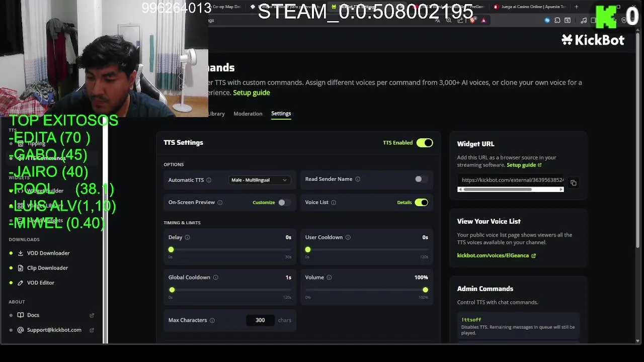The image size is (644, 362).
Task: Click the View Your Voice List heading
Action: point(489,222)
